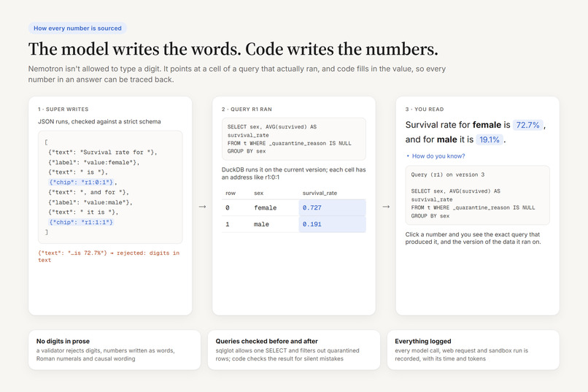This screenshot has width=588, height=392.
Task: Click 'GROUP BY sex' in the Query R1 box
Action: (247, 151)
